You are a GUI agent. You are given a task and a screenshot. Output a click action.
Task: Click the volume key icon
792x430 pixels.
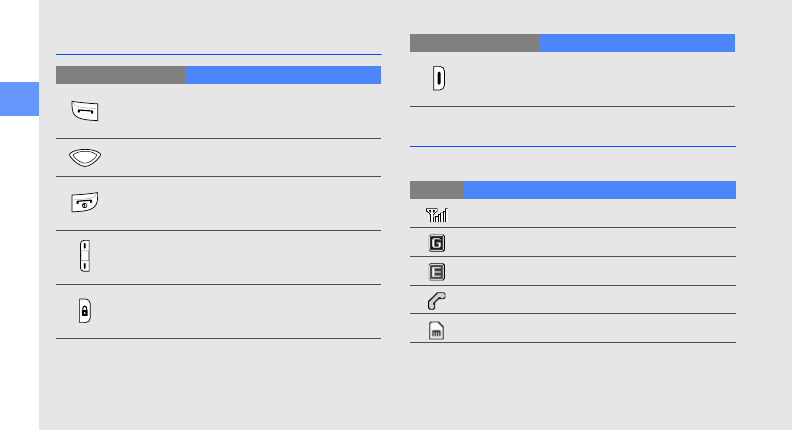tap(85, 257)
